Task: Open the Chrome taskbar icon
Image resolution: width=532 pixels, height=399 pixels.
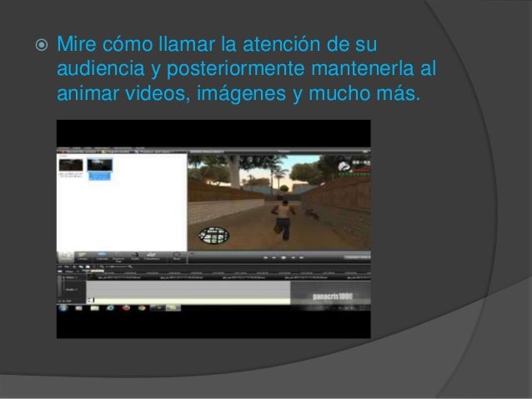Action: pyautogui.click(x=142, y=308)
